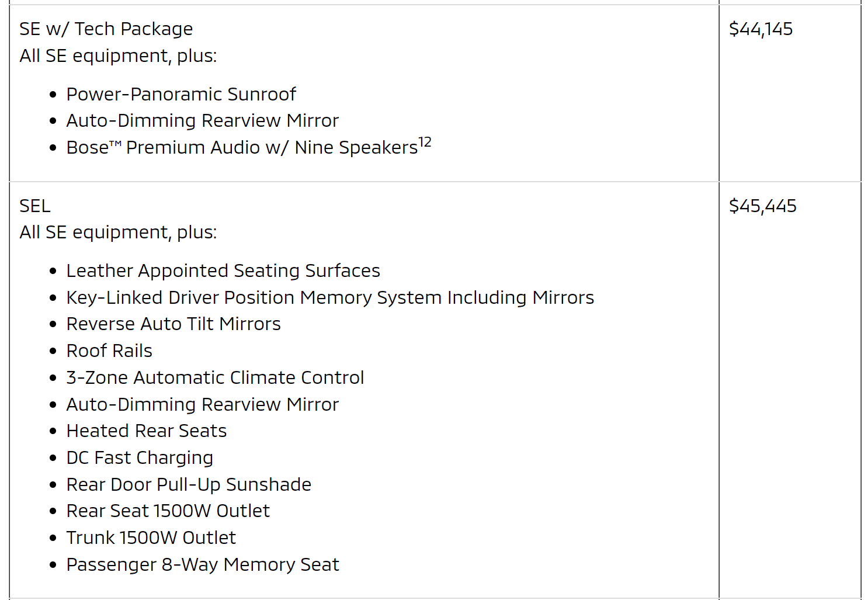Select the Roof Rails item
This screenshot has height=600, width=868.
tap(109, 351)
